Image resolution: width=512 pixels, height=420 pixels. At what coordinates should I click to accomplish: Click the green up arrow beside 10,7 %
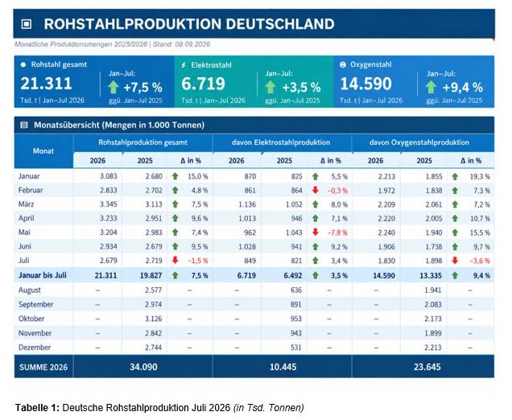pyautogui.click(x=455, y=218)
